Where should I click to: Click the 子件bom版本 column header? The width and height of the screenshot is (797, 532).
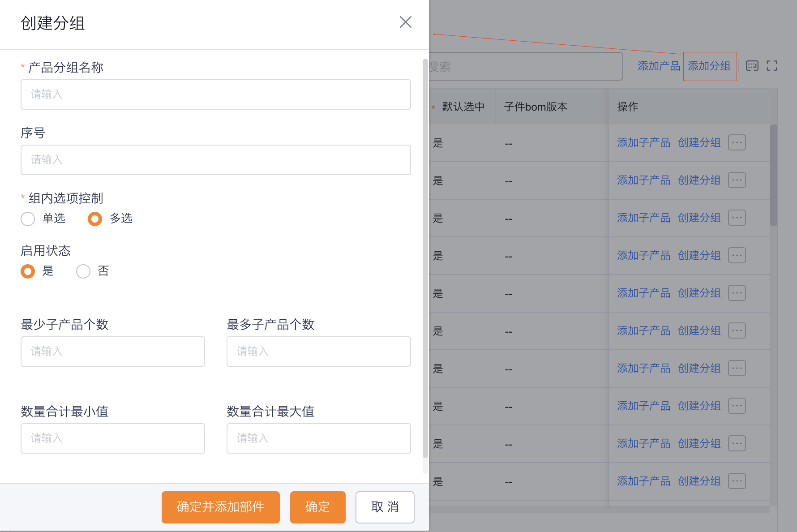[536, 107]
